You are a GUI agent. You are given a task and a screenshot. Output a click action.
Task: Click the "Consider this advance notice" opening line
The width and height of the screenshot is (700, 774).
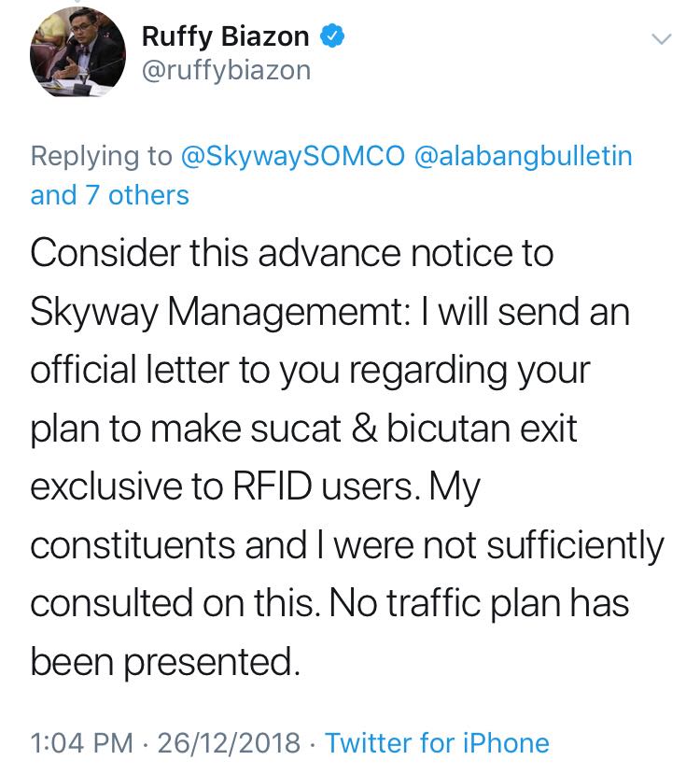[x=292, y=254]
